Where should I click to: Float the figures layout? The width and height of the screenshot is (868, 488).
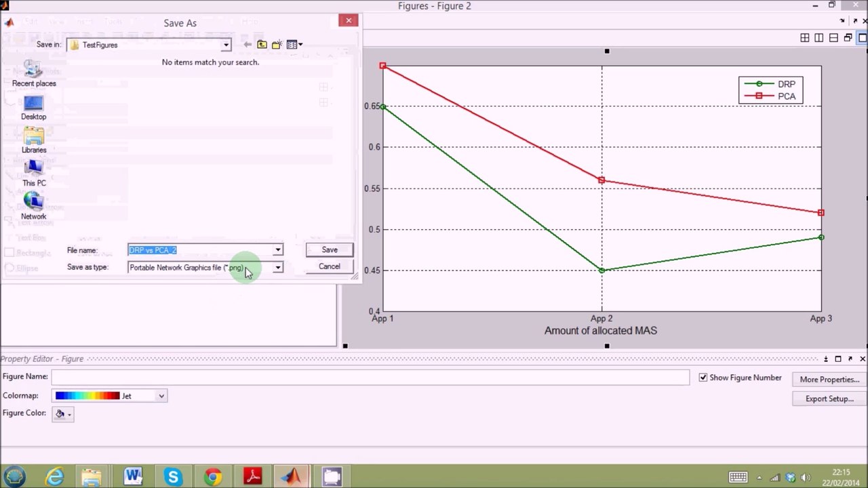pyautogui.click(x=848, y=38)
